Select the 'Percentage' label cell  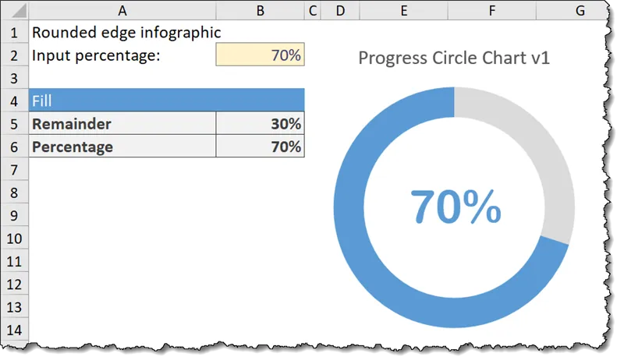tap(122, 147)
